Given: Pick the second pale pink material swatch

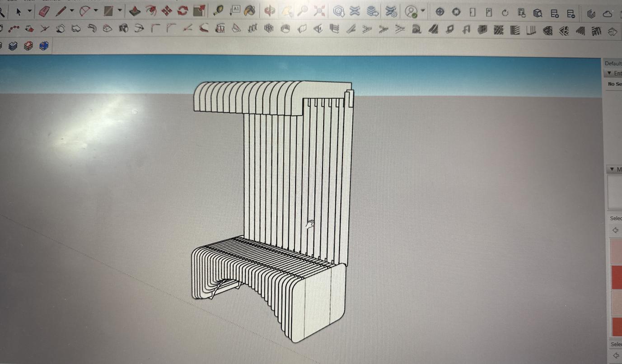Looking at the screenshot, I should (616, 303).
